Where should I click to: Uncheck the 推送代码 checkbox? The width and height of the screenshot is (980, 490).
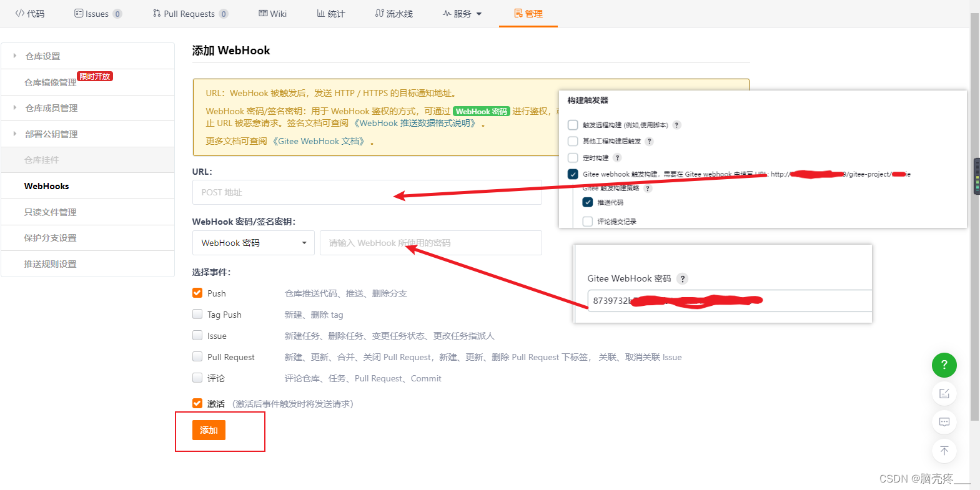587,202
